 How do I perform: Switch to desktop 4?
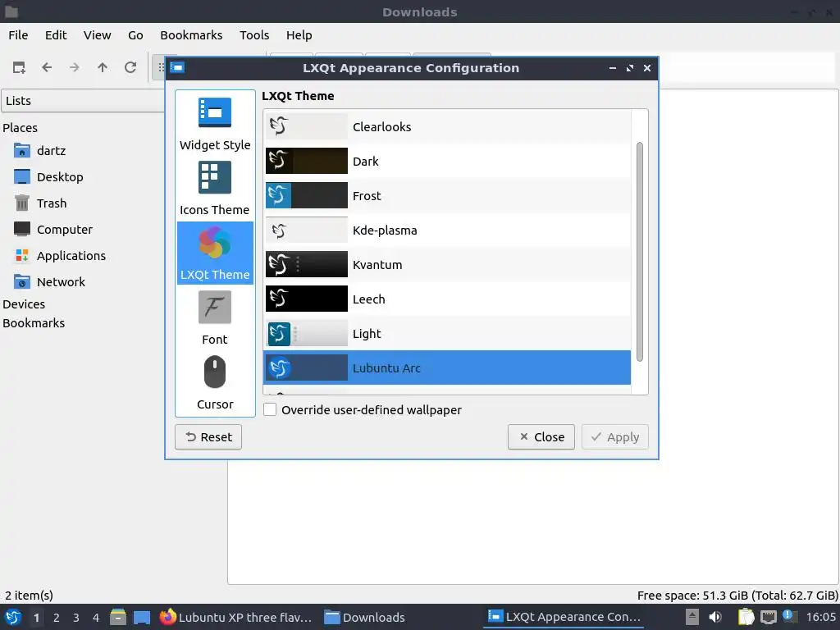coord(96,618)
